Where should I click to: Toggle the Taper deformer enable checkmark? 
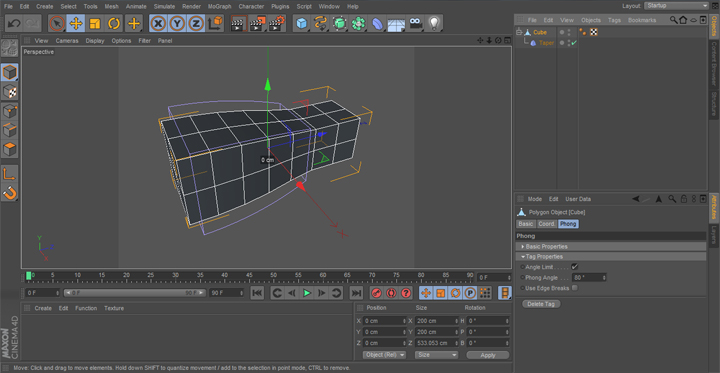[x=574, y=43]
